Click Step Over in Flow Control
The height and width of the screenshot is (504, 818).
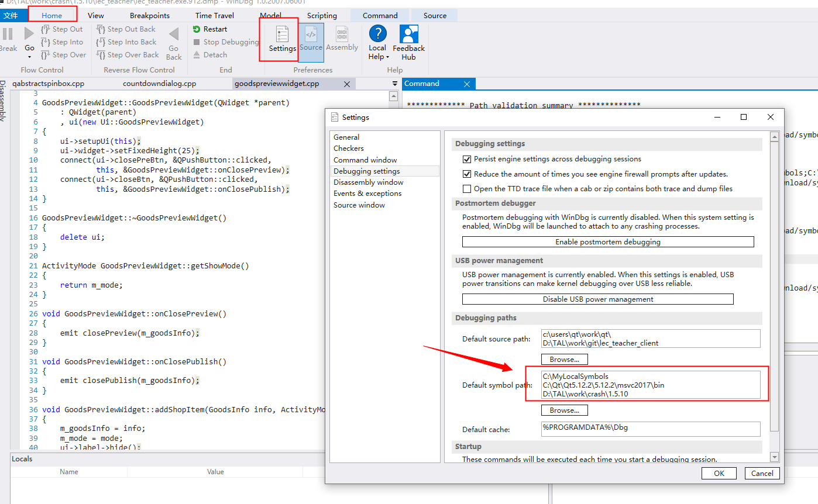pos(63,55)
